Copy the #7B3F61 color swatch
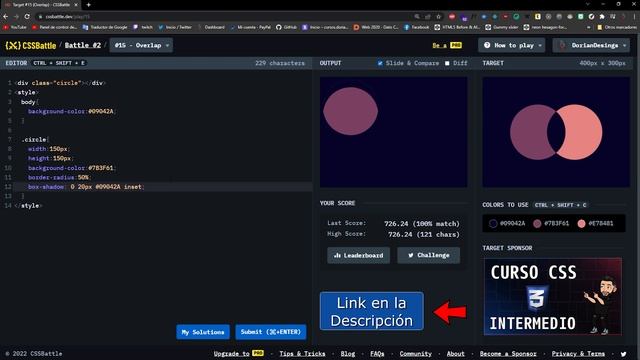Screen dimensions: 640x360 [551, 224]
